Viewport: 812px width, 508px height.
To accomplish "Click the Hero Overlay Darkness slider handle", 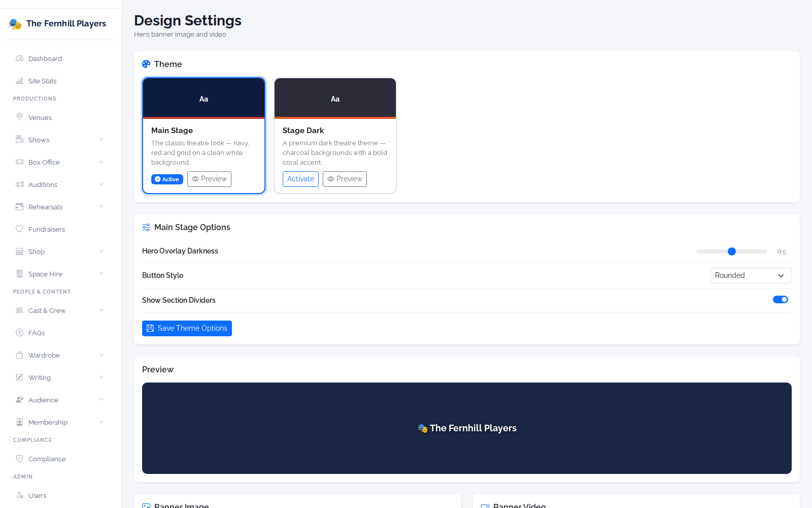I will (732, 251).
